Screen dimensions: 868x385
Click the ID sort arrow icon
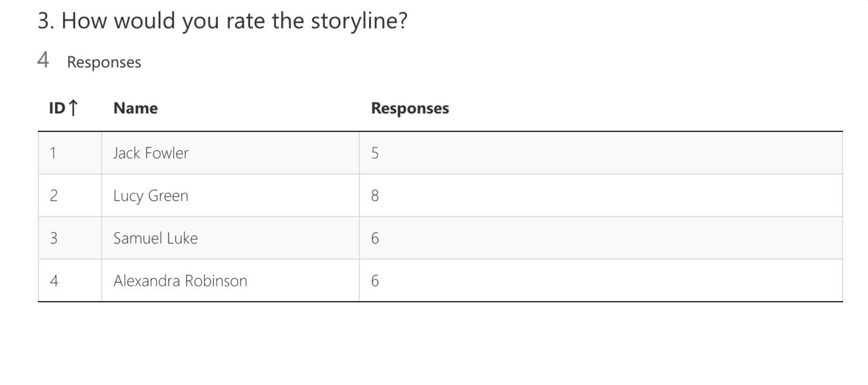point(73,108)
